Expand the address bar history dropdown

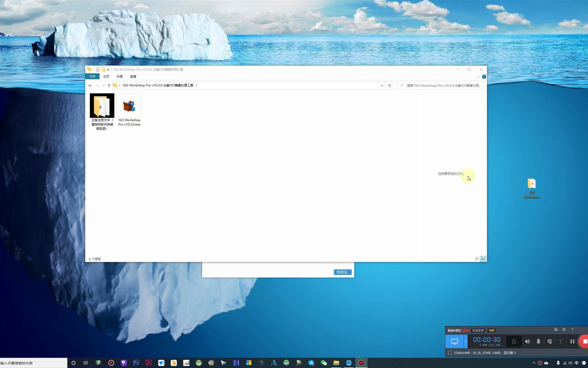pos(382,85)
